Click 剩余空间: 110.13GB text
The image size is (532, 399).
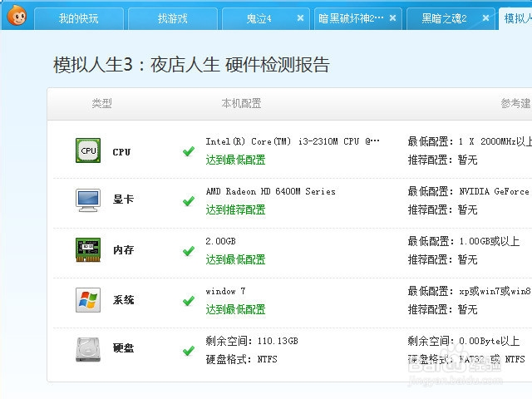click(x=252, y=341)
